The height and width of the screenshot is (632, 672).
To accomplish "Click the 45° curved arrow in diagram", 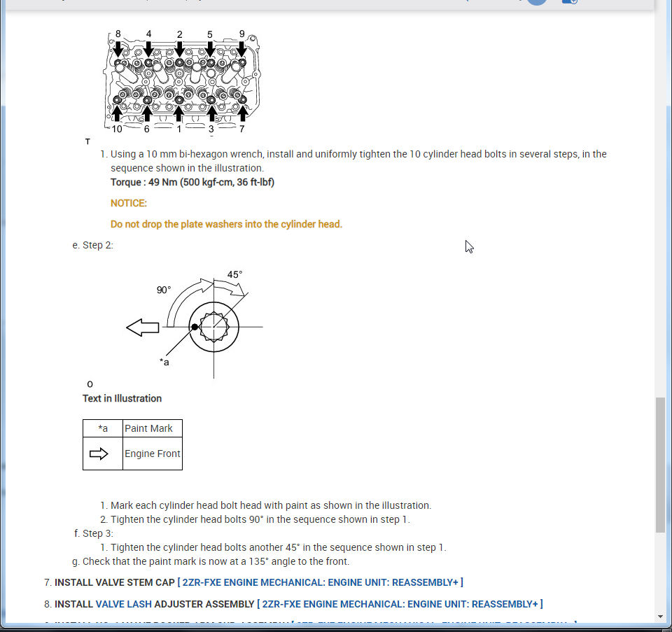I will point(230,287).
